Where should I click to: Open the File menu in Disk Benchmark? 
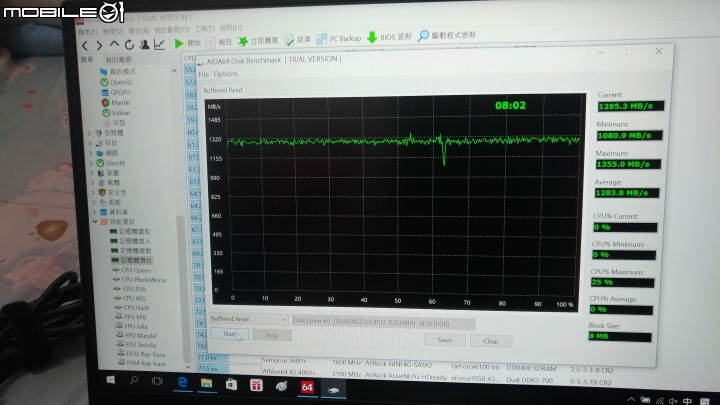pyautogui.click(x=203, y=74)
